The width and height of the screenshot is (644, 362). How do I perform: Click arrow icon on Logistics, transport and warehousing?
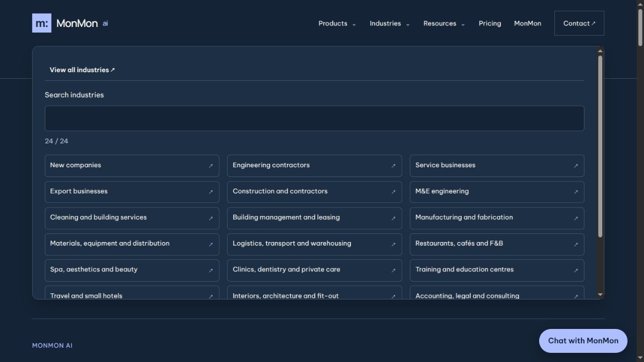coord(393,244)
